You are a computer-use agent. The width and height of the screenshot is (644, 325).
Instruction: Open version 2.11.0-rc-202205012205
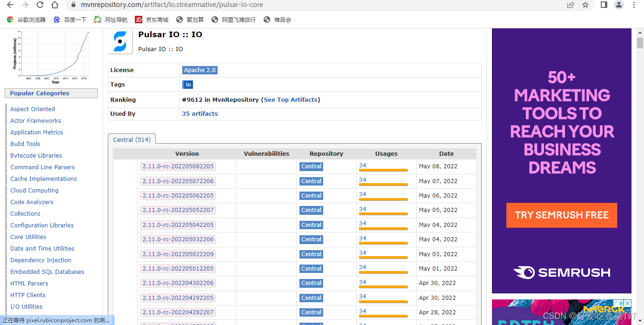click(x=178, y=268)
